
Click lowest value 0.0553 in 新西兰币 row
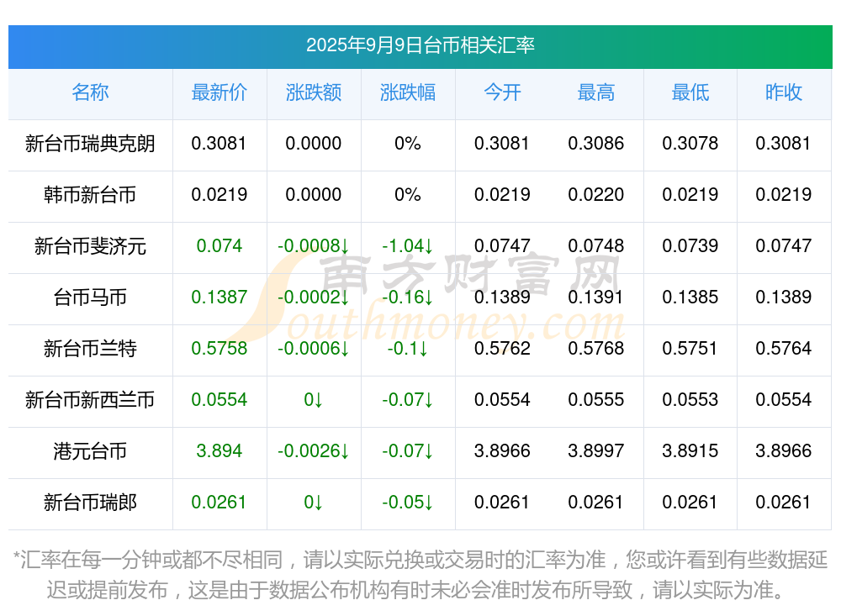click(690, 399)
